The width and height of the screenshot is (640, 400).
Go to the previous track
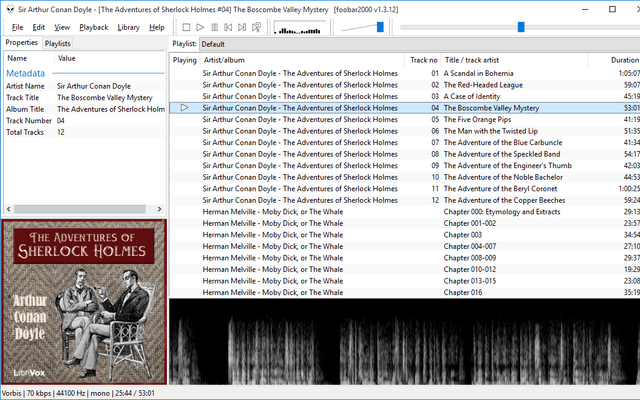click(x=228, y=27)
